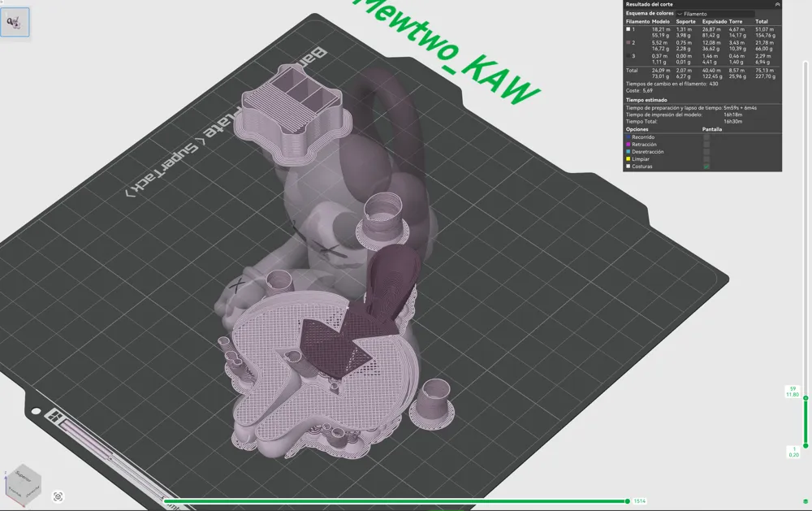812x511 pixels.
Task: Click the Soporte column header
Action: 685,22
